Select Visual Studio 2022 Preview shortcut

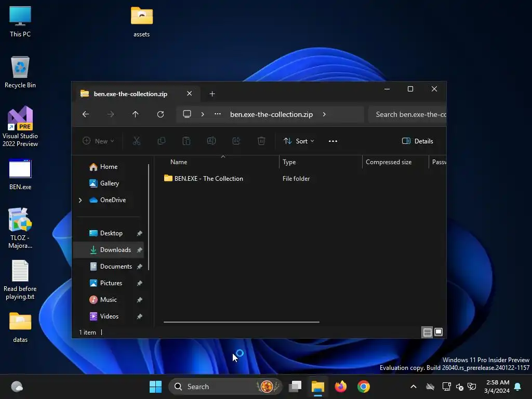(20, 127)
